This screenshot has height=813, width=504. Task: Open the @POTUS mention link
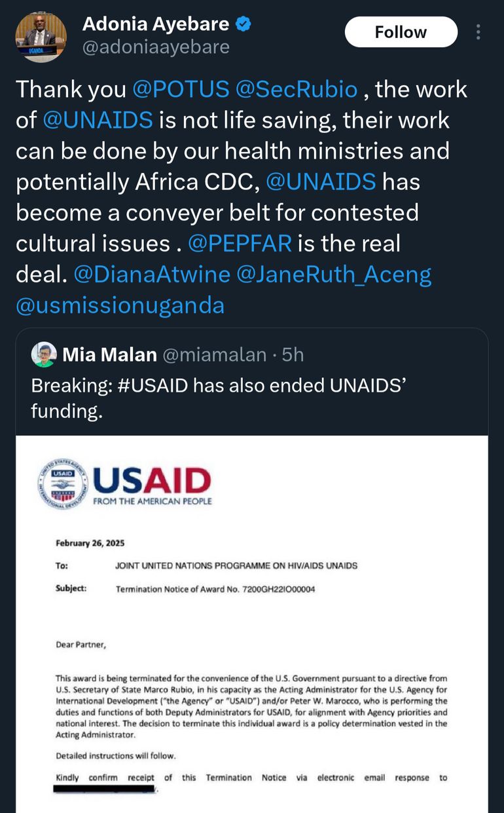[181, 89]
